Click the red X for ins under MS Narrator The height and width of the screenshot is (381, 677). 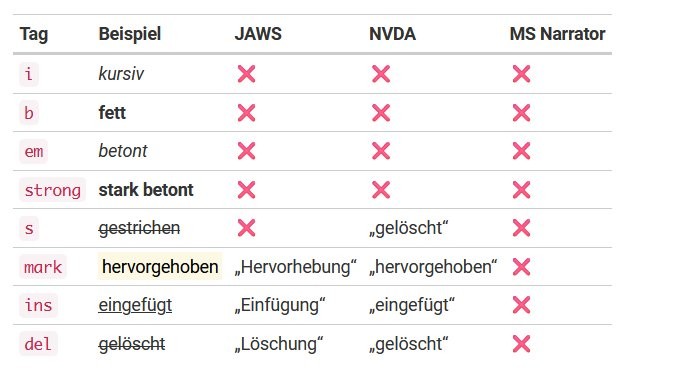click(x=521, y=305)
